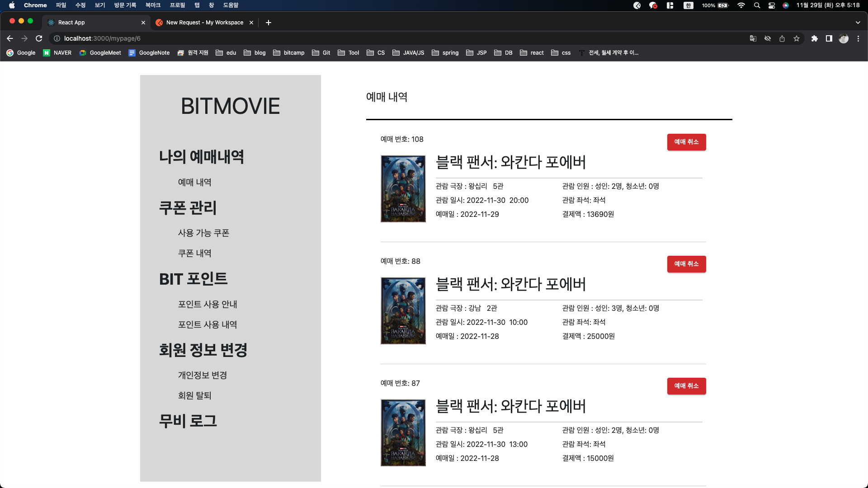Open Chrome three-dot menu
Screen dimensions: 868x488
coord(858,38)
